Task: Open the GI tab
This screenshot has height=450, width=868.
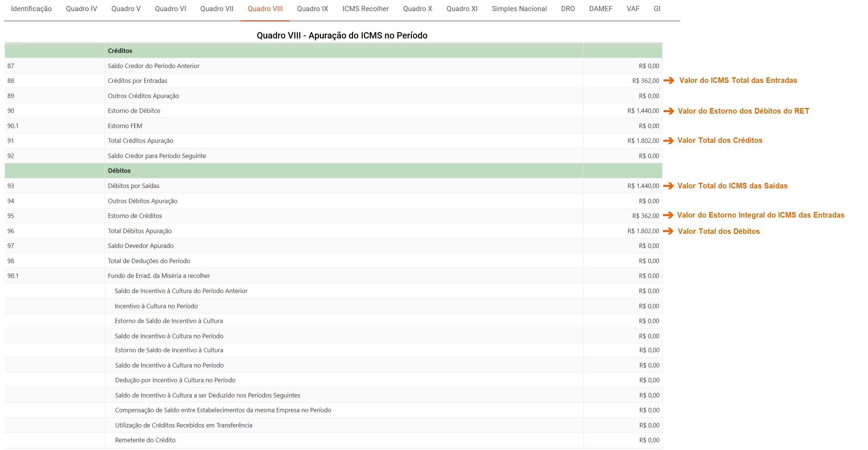Action: pos(657,9)
